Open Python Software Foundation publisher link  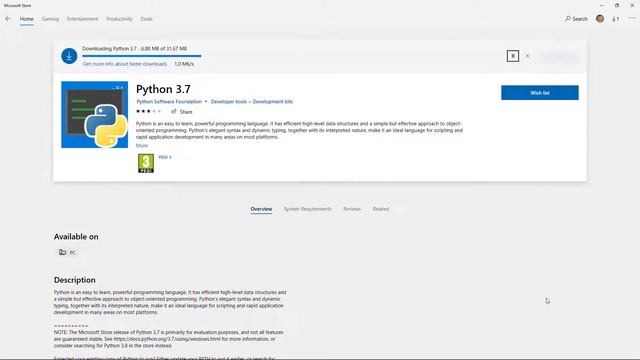169,102
